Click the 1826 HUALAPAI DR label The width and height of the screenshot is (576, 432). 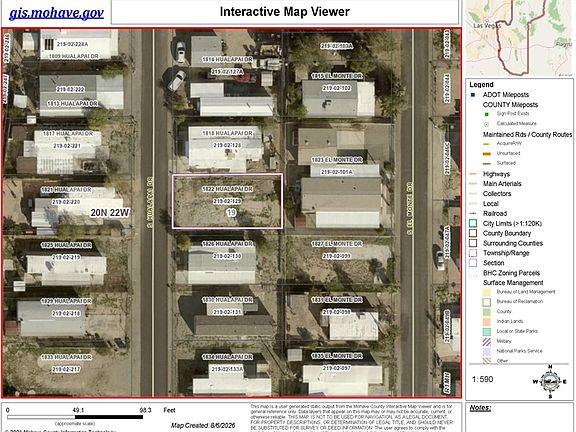point(227,244)
